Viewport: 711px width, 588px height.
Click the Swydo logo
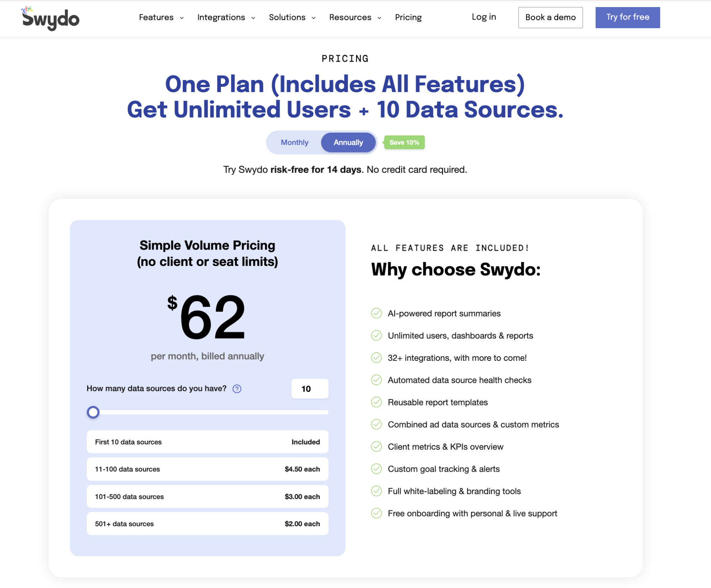tap(50, 18)
